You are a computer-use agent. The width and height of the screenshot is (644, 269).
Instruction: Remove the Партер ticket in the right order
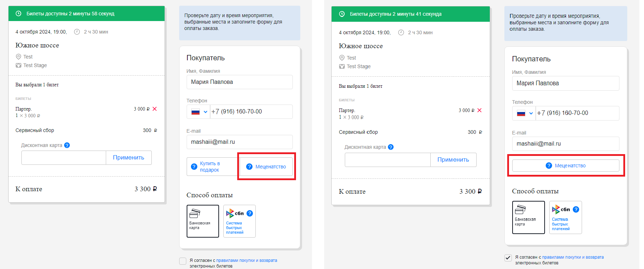point(479,110)
